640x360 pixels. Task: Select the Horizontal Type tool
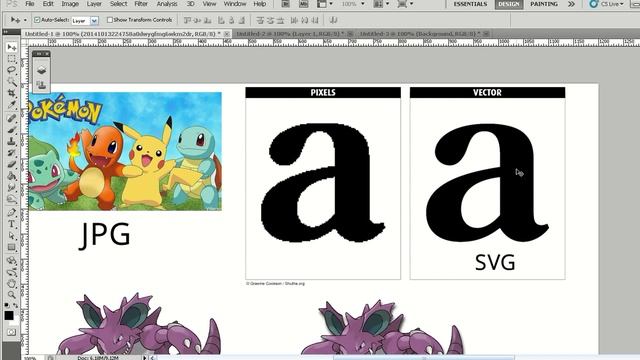(x=11, y=224)
